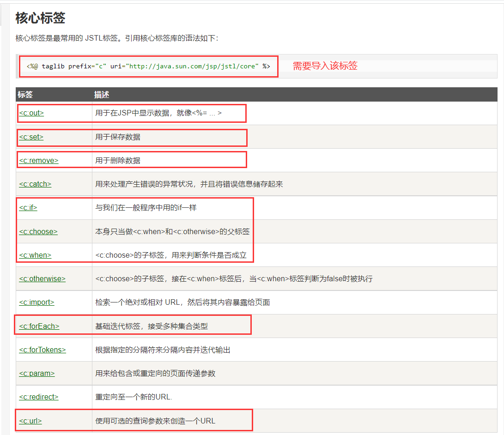The width and height of the screenshot is (504, 435).
Task: Open the <c:choose> tag link
Action: [38, 232]
